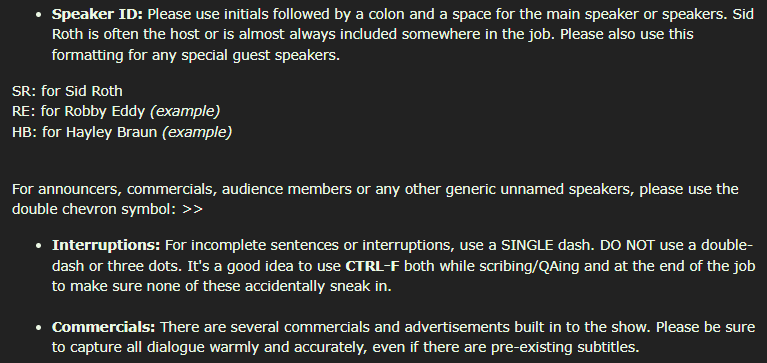Click the bold CTRL-F text
This screenshot has width=767, height=363.
pos(373,266)
